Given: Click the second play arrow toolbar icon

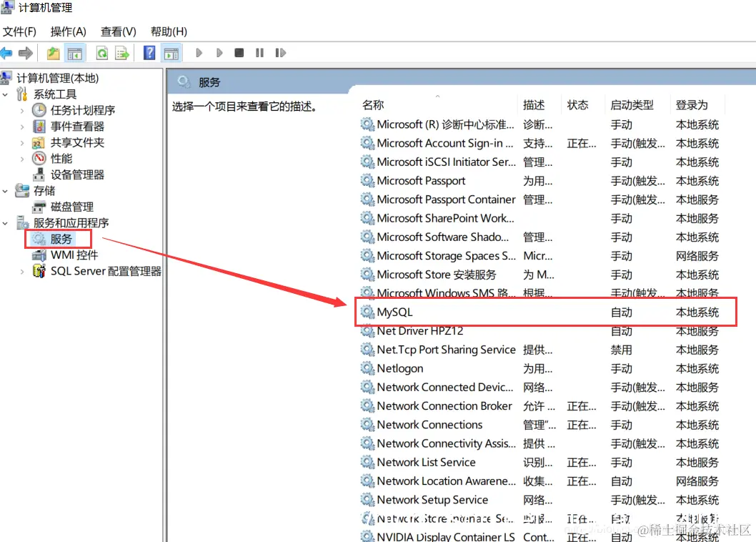Looking at the screenshot, I should (219, 53).
